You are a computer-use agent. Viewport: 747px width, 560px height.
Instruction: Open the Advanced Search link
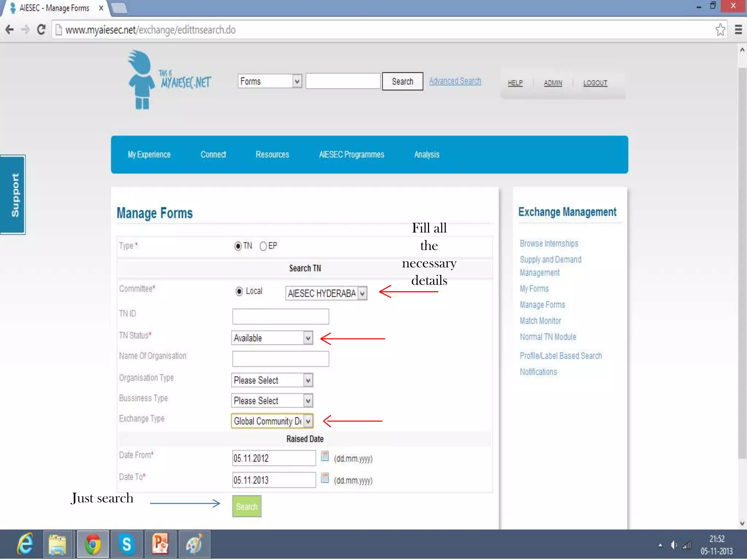(455, 81)
